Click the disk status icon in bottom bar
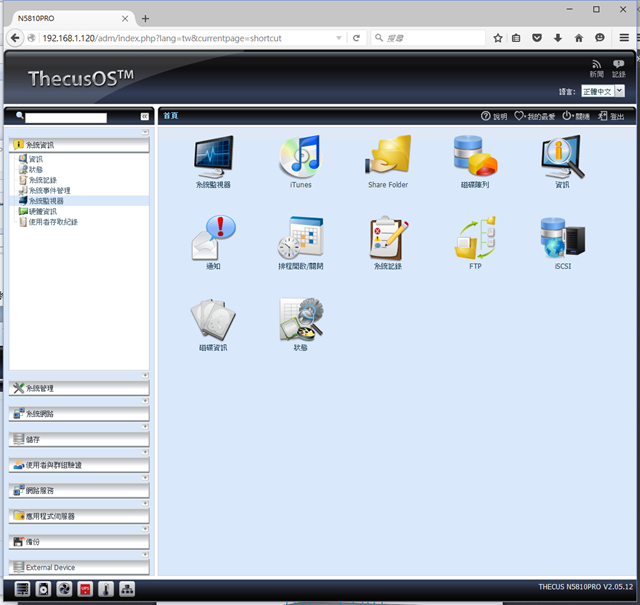640x605 pixels. coord(43,589)
